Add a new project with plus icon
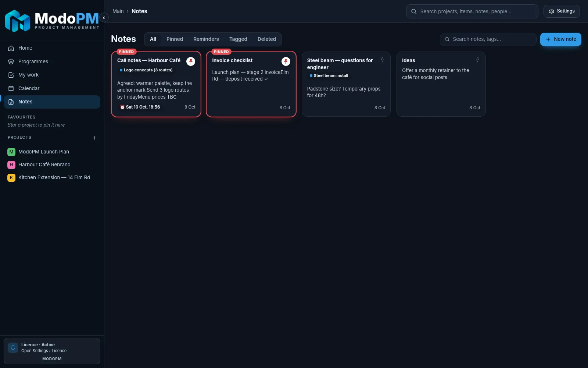 pos(94,138)
